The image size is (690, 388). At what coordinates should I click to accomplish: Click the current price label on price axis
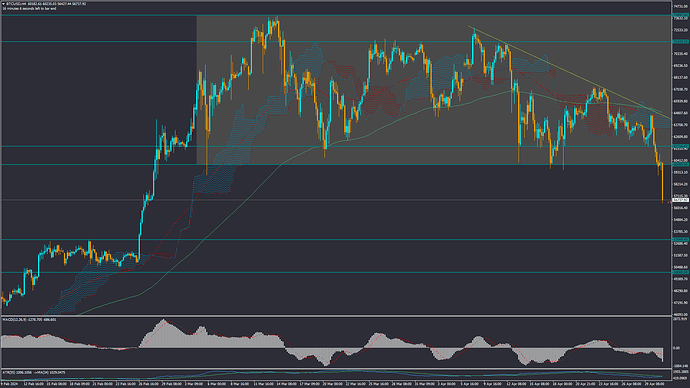(x=681, y=200)
